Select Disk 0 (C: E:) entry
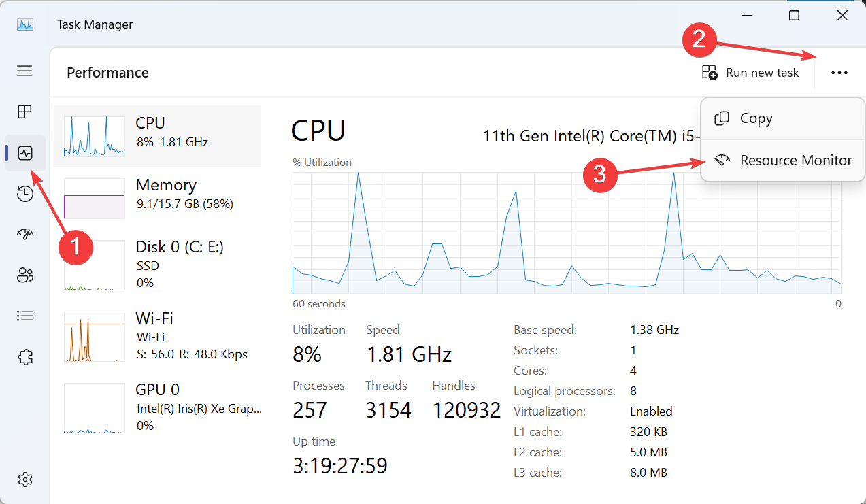Screen dimensions: 866x504 (157, 265)
